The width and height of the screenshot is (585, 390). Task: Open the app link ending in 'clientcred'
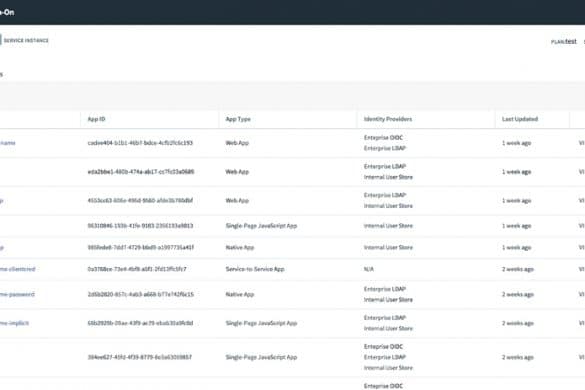point(17,269)
